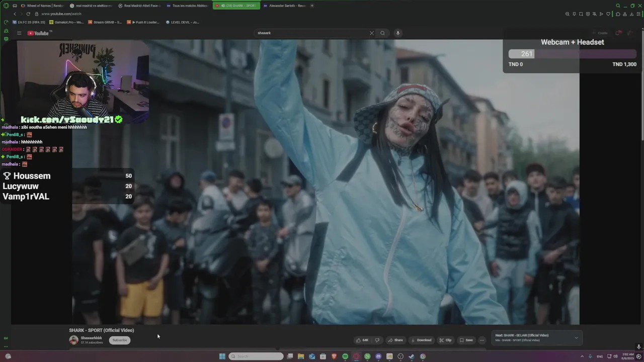Open the browser downloads icon
The image size is (644, 362).
(631, 14)
